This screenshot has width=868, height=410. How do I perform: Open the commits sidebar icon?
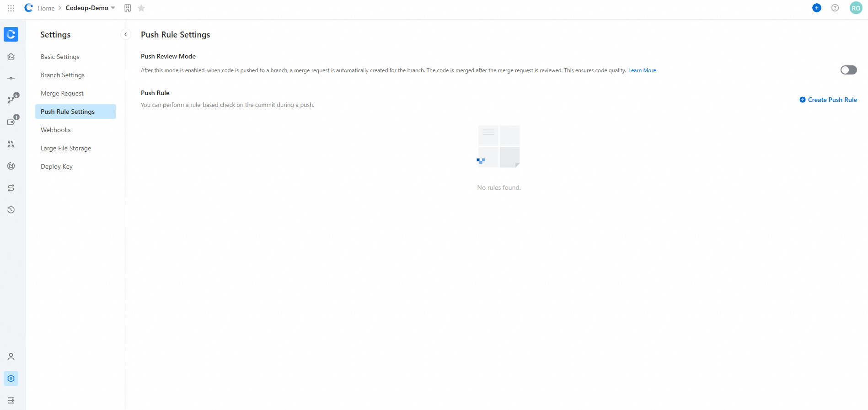pos(11,78)
